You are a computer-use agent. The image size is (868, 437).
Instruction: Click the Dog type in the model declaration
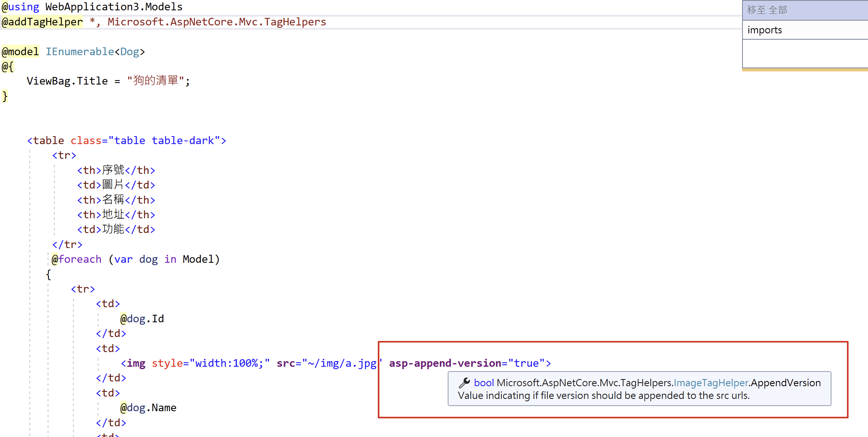pyautogui.click(x=130, y=52)
